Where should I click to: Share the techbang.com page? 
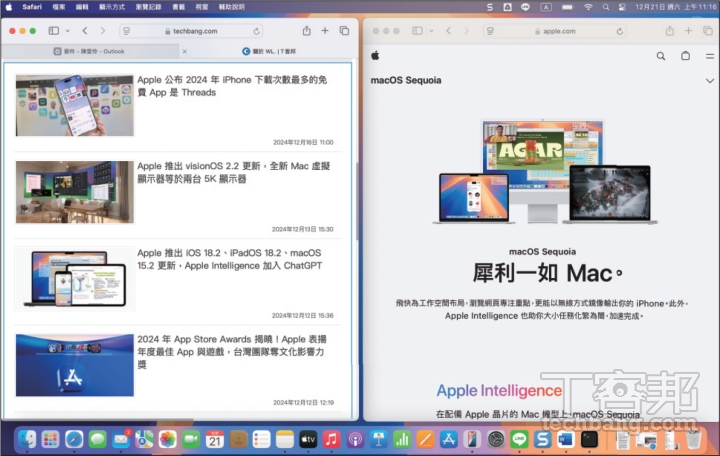click(x=306, y=31)
